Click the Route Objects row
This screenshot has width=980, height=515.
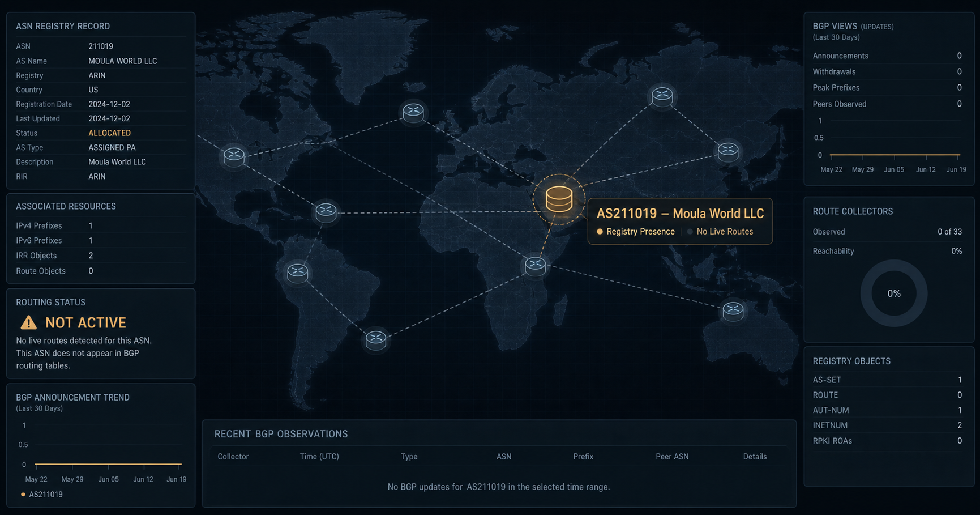(101, 271)
